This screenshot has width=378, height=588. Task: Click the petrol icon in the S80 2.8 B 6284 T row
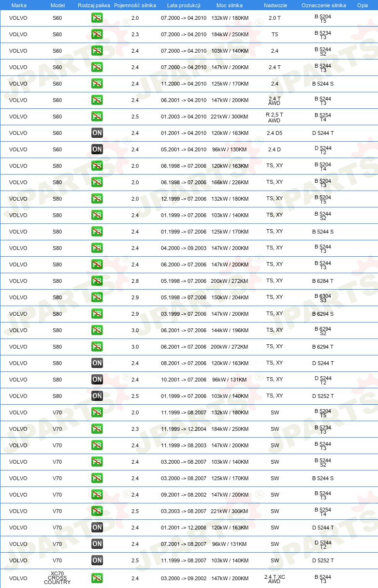97,281
